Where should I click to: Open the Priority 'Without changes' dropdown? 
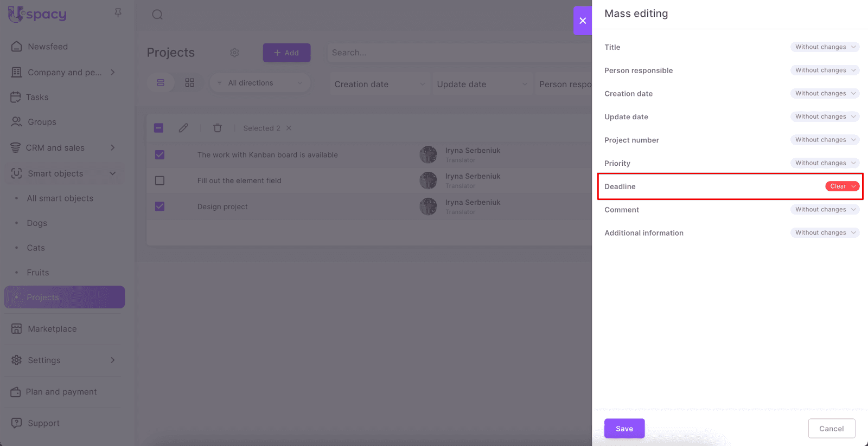tap(825, 163)
